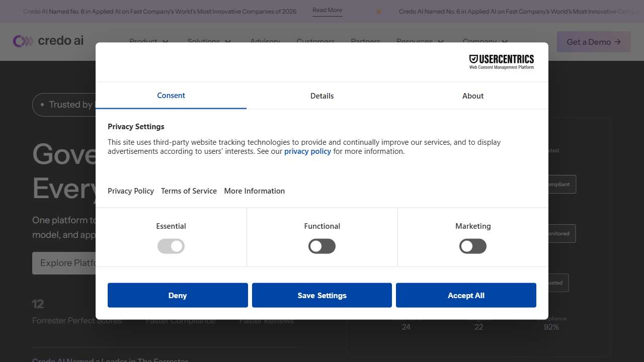Open the inline privacy policy link
The image size is (644, 362).
[307, 151]
